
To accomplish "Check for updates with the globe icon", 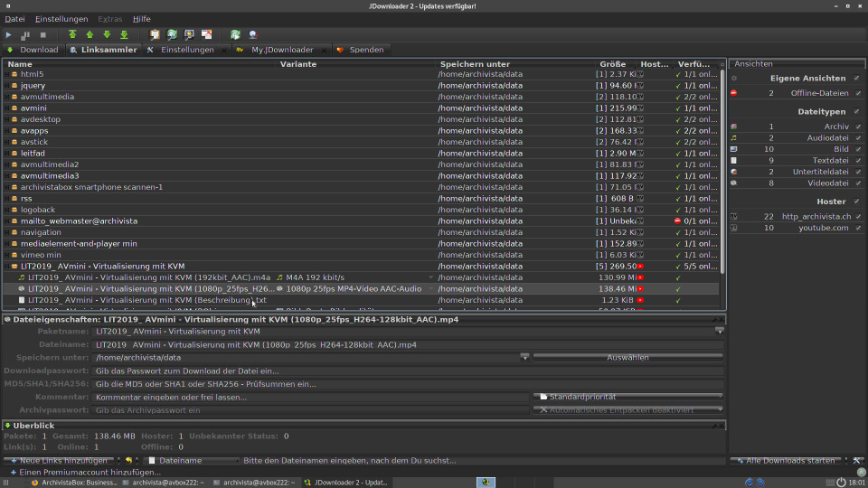I will tap(253, 35).
